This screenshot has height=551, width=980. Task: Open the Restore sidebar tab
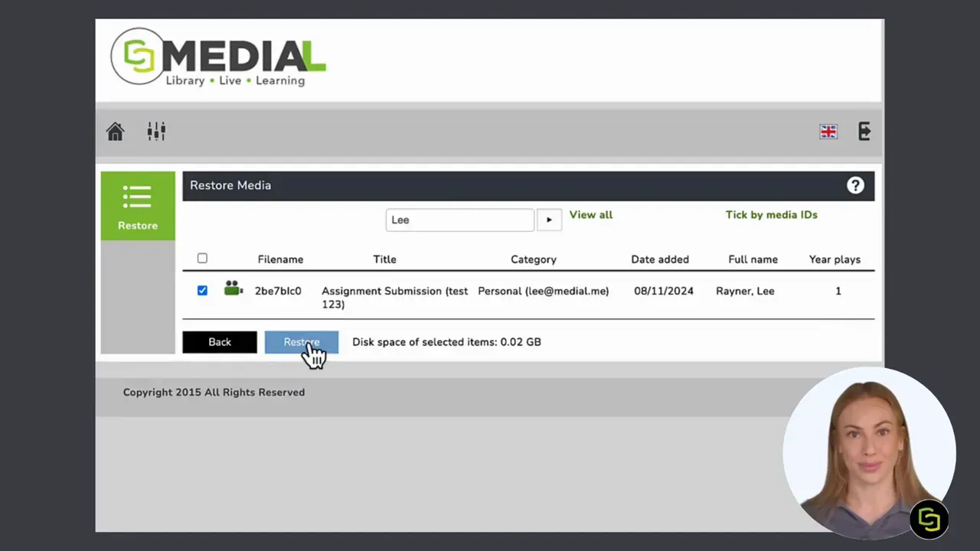[x=138, y=206]
